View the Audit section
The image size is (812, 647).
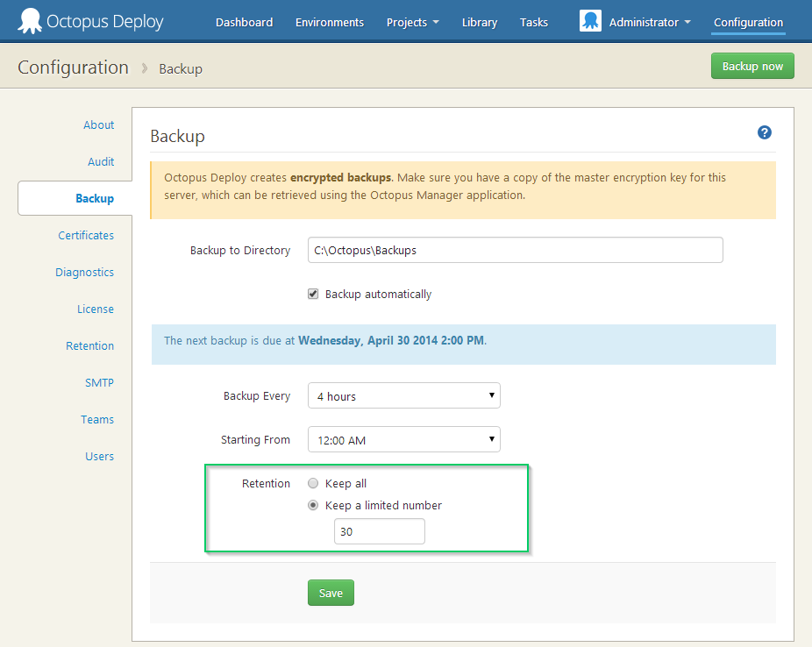click(x=101, y=161)
